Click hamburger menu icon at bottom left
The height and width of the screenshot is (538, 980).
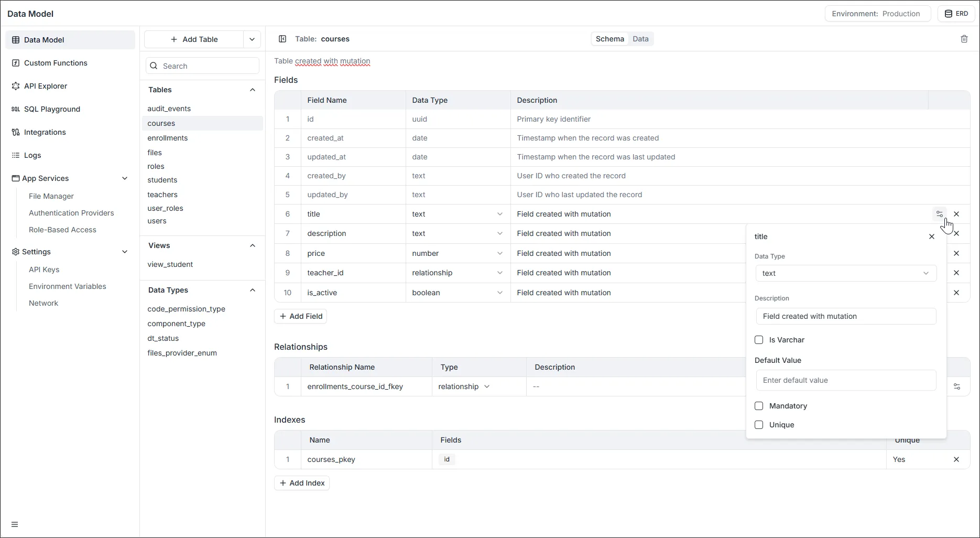15,524
